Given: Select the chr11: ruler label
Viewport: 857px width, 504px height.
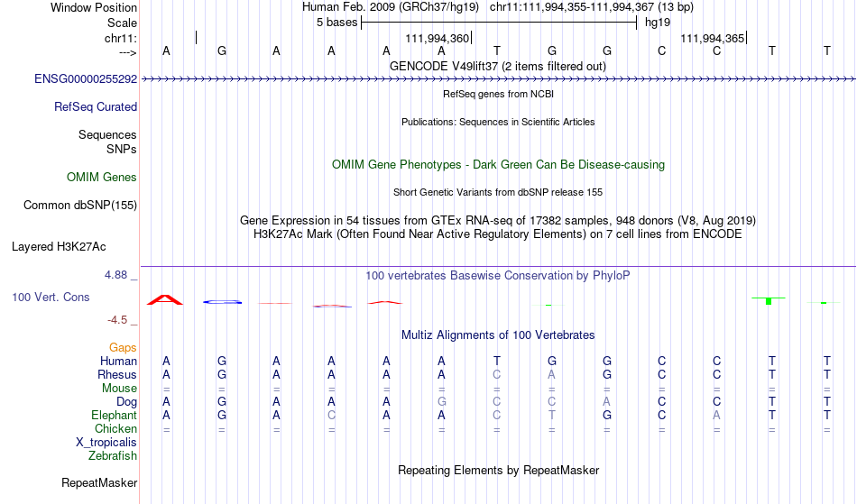Looking at the screenshot, I should pyautogui.click(x=121, y=38).
